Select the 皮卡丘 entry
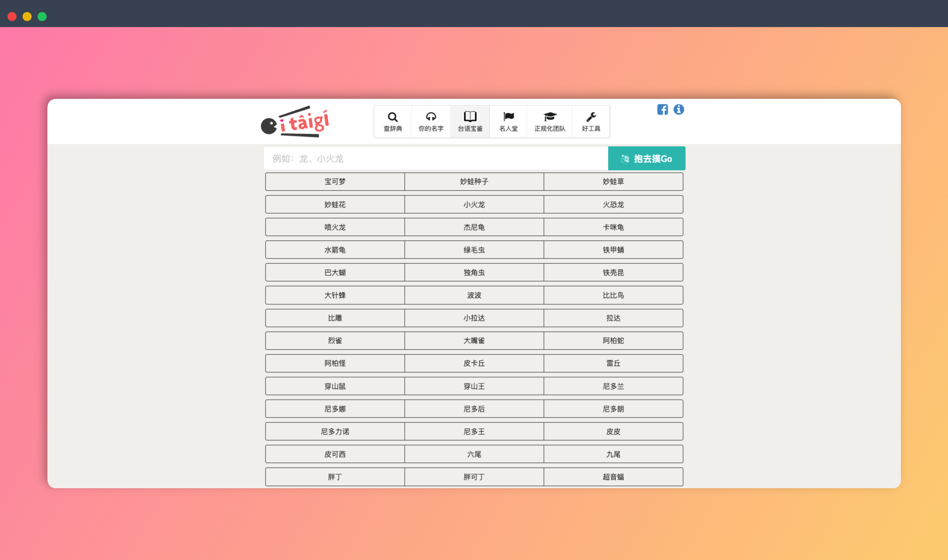 point(474,363)
